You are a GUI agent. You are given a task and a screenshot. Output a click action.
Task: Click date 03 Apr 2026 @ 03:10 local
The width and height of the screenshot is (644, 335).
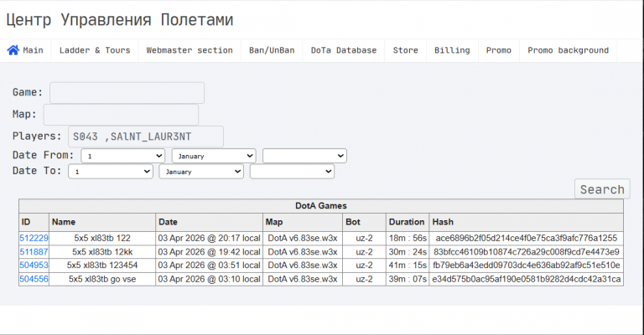click(x=209, y=279)
